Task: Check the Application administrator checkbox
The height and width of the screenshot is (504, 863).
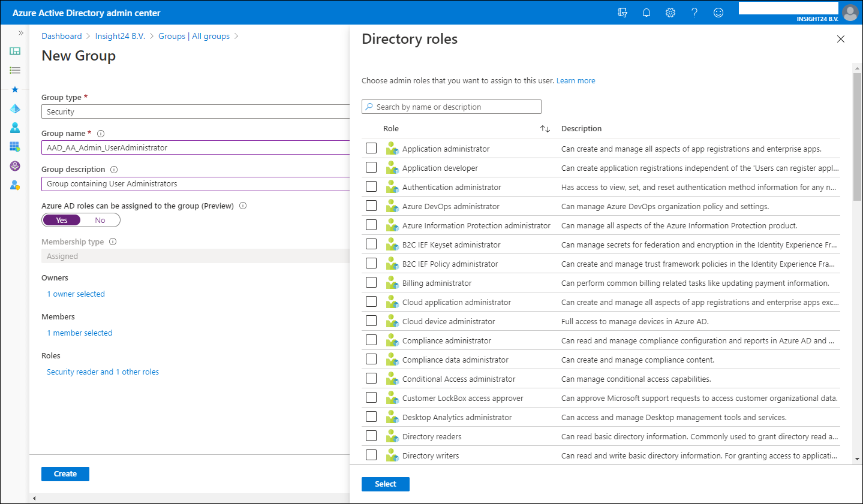Action: [371, 148]
